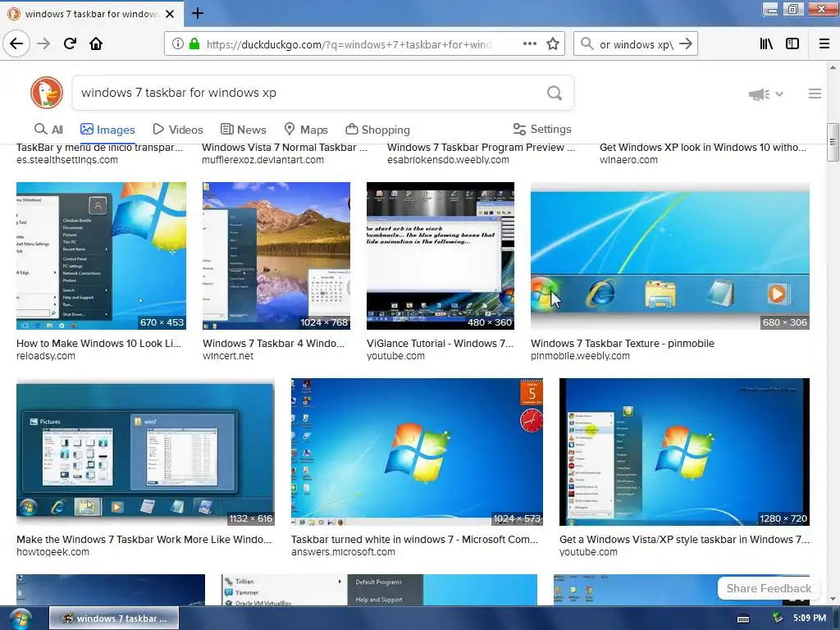Screen dimensions: 840x630
Task: Click 'es.stealthsettings.com' source text
Action: [67, 160]
